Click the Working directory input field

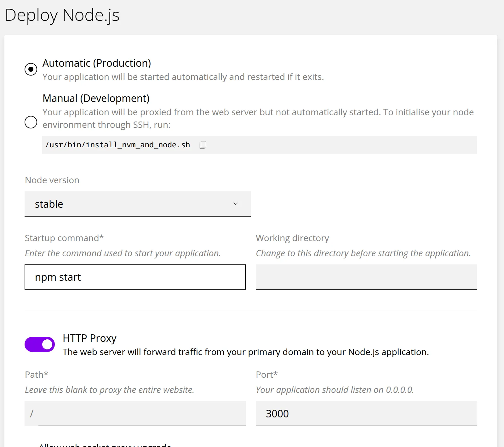[x=366, y=277]
